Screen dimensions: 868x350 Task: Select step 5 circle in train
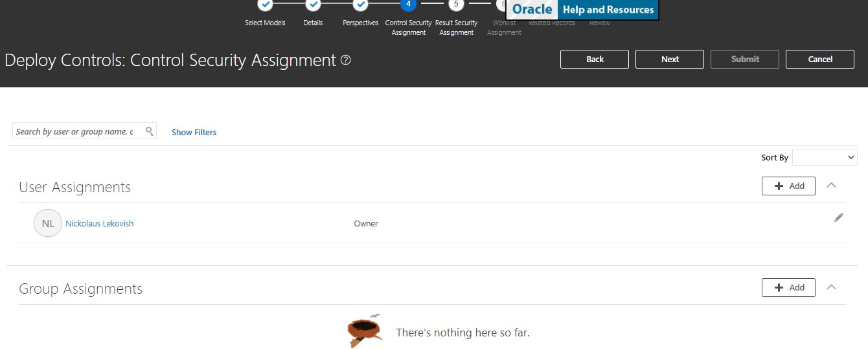pos(456,5)
